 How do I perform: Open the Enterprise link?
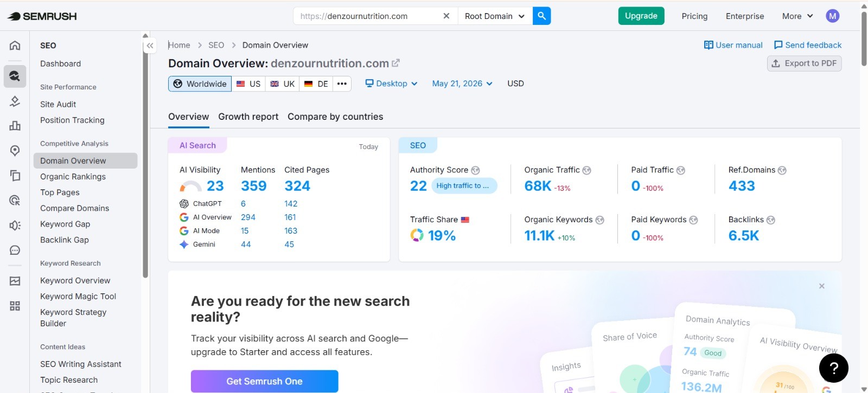(x=744, y=16)
